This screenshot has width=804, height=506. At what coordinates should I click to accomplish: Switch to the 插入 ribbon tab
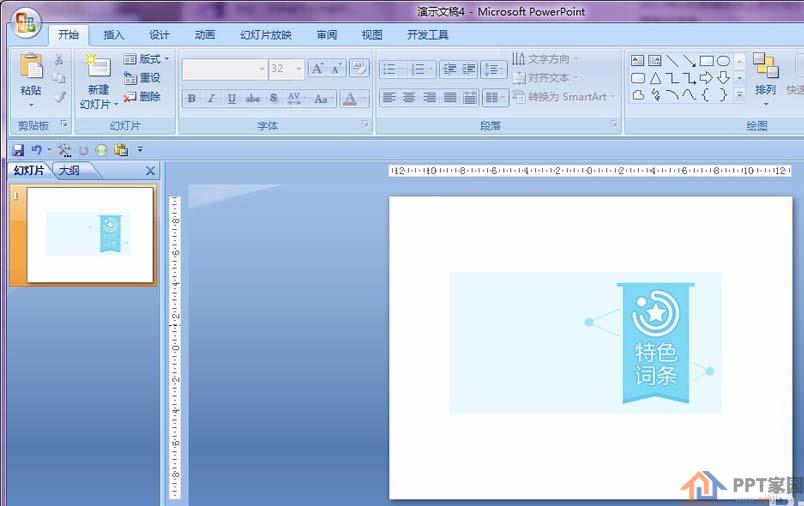pos(113,35)
